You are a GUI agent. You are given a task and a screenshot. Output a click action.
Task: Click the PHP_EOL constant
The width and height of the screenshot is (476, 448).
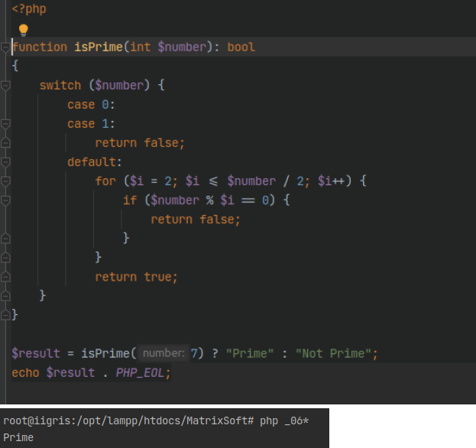pyautogui.click(x=140, y=372)
